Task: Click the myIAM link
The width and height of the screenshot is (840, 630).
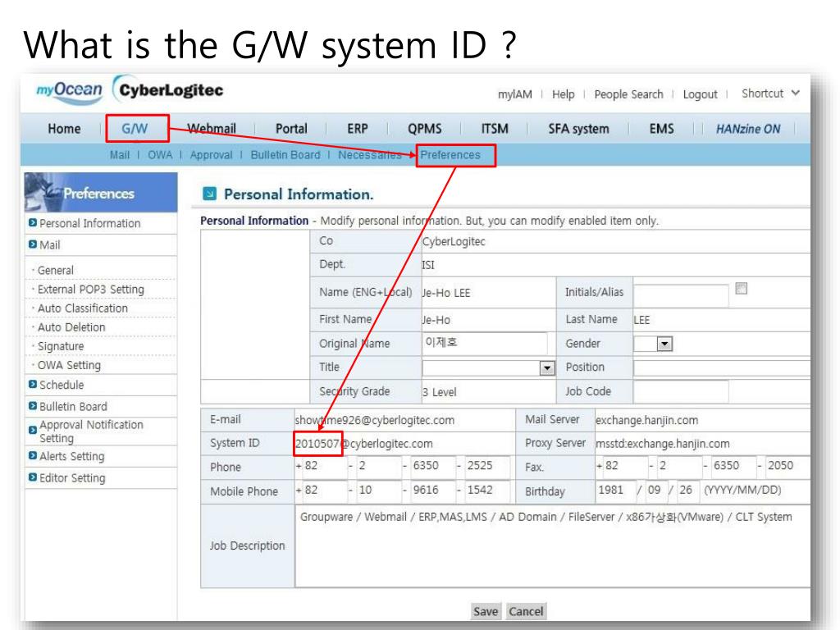Action: click(515, 94)
